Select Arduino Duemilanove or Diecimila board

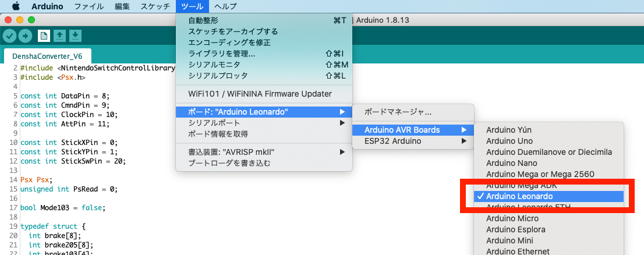pos(549,152)
